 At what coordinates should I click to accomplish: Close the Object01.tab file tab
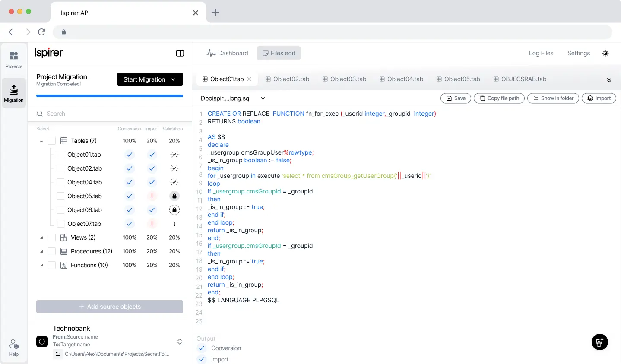[250, 79]
